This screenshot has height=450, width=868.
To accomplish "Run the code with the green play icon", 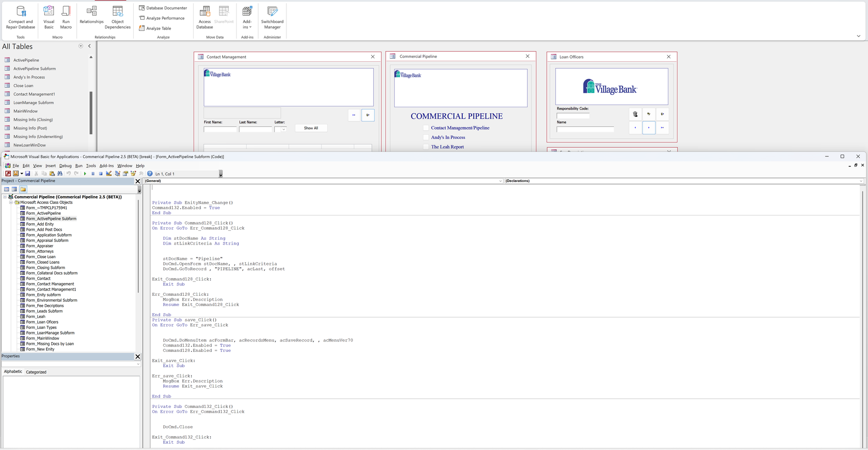I will tap(85, 174).
